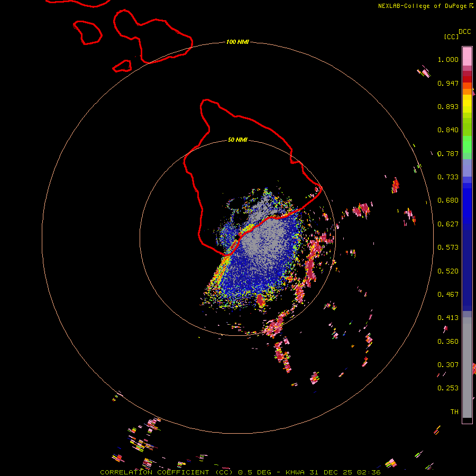Click the [CC] unit label above legend

point(452,36)
